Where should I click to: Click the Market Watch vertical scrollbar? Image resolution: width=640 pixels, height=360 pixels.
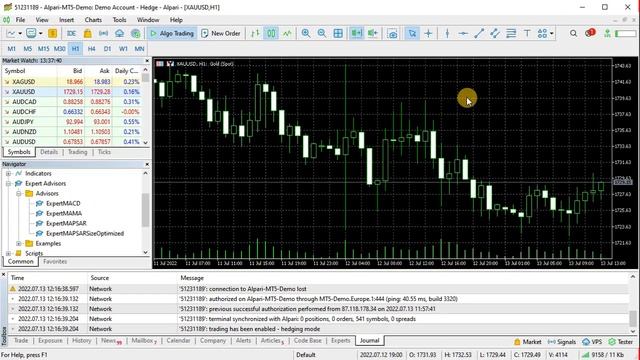pyautogui.click(x=146, y=106)
